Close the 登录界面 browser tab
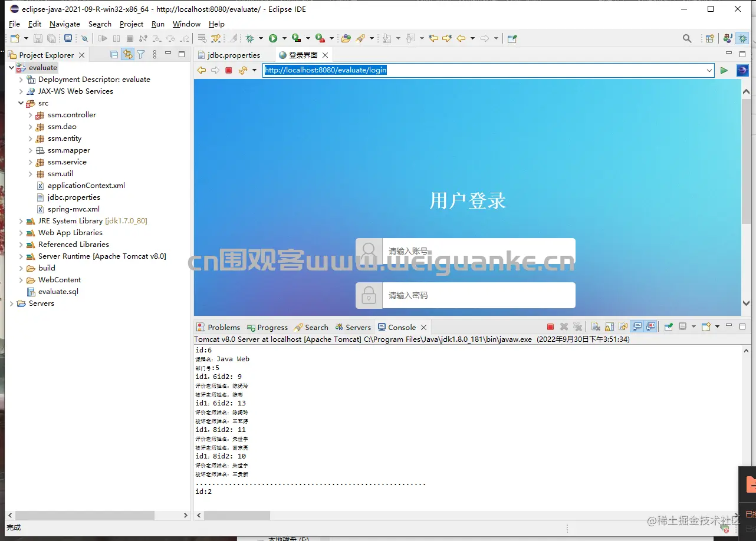 325,55
